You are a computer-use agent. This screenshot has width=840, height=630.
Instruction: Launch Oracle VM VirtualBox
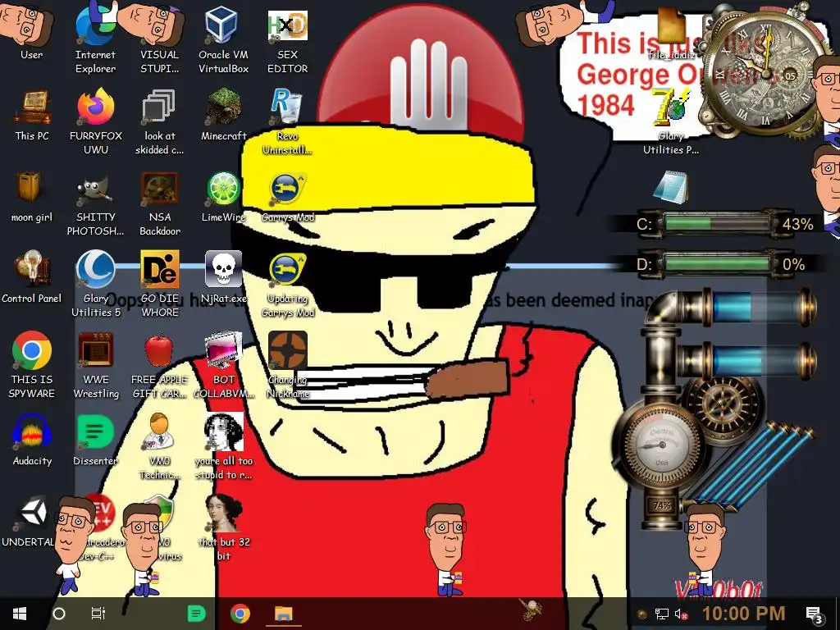223,40
